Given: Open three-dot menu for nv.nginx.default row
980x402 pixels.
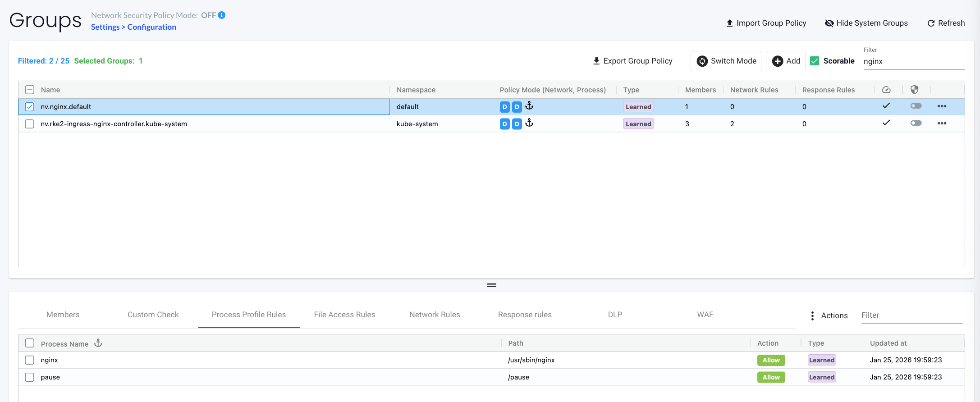Looking at the screenshot, I should point(942,106).
